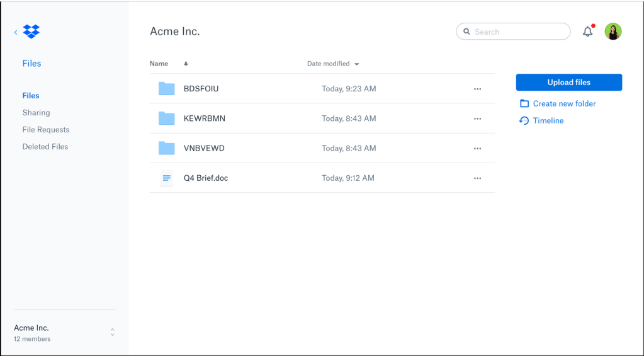The width and height of the screenshot is (644, 356).
Task: Click Create new folder link
Action: (563, 104)
